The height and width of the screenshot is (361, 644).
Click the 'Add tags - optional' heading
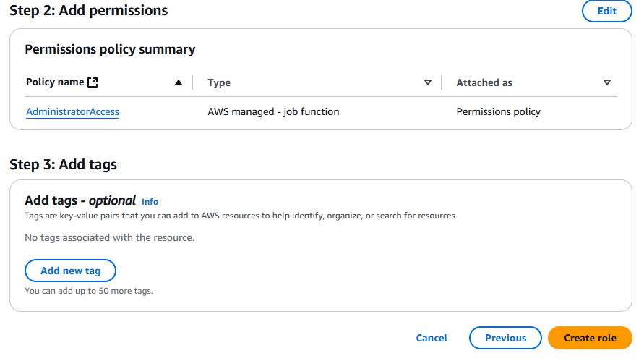click(80, 200)
